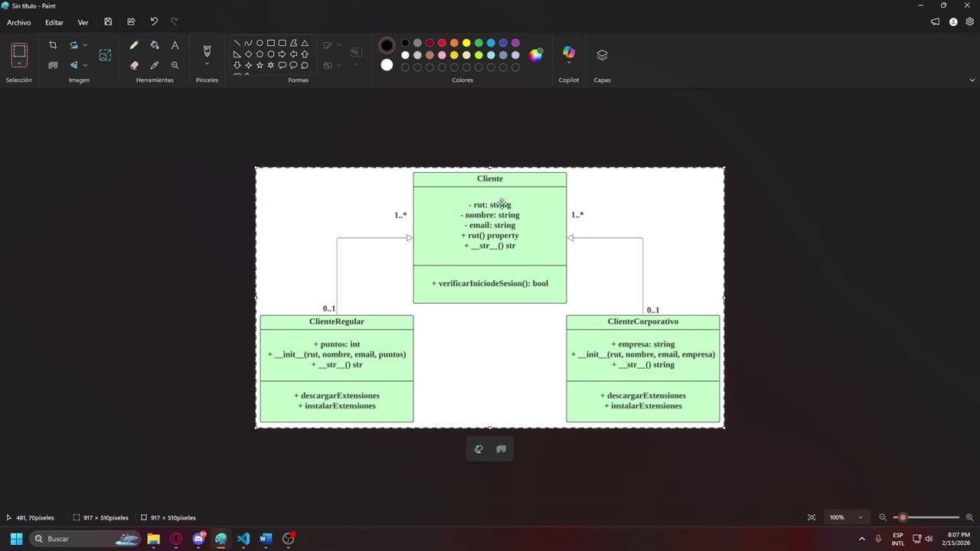980x551 pixels.
Task: Click the zoom out minus button
Action: [883, 517]
